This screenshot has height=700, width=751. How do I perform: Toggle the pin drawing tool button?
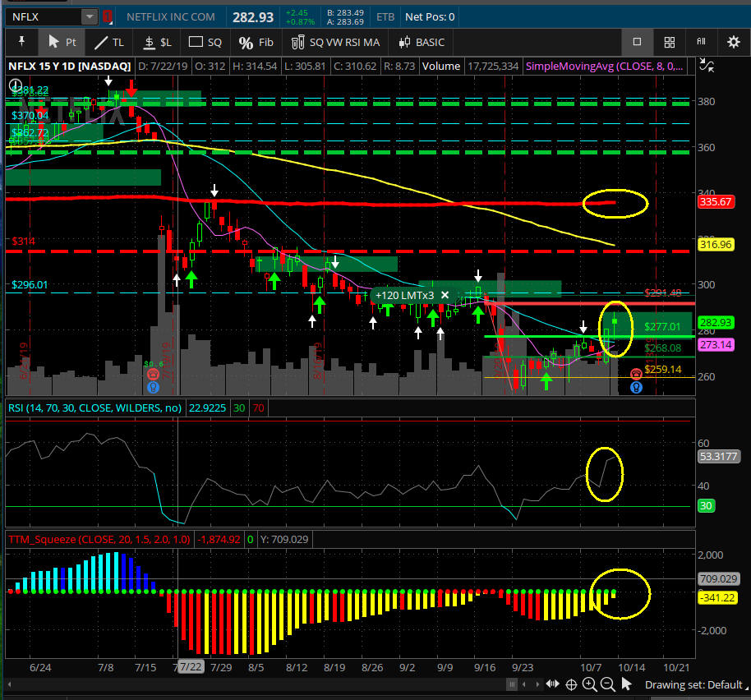[21, 42]
